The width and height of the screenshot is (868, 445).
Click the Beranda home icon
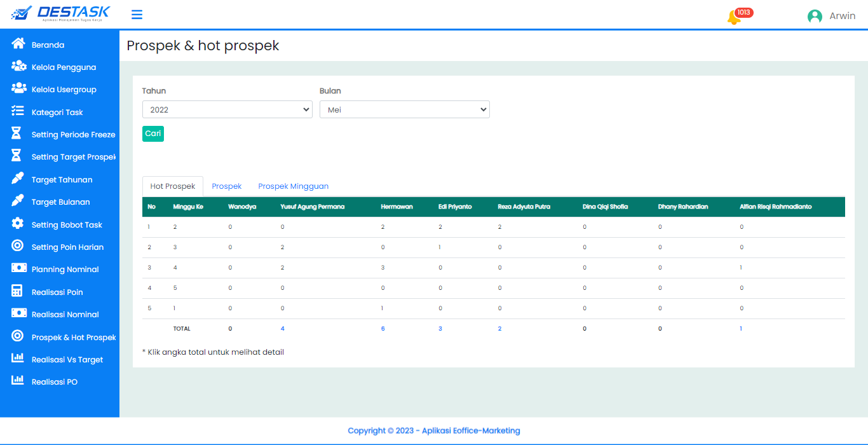[x=18, y=44]
